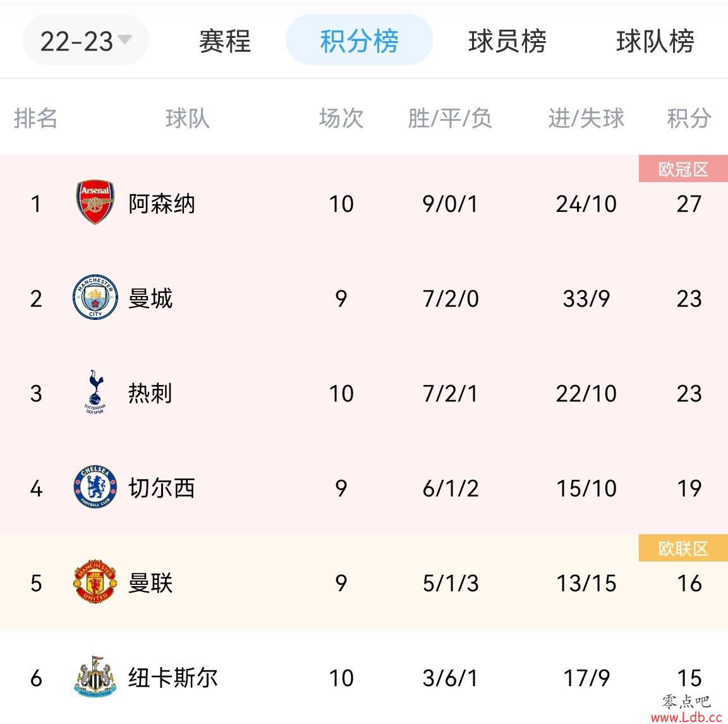Click the 欧联区 label tag
The width and height of the screenshot is (728, 724).
[x=683, y=548]
